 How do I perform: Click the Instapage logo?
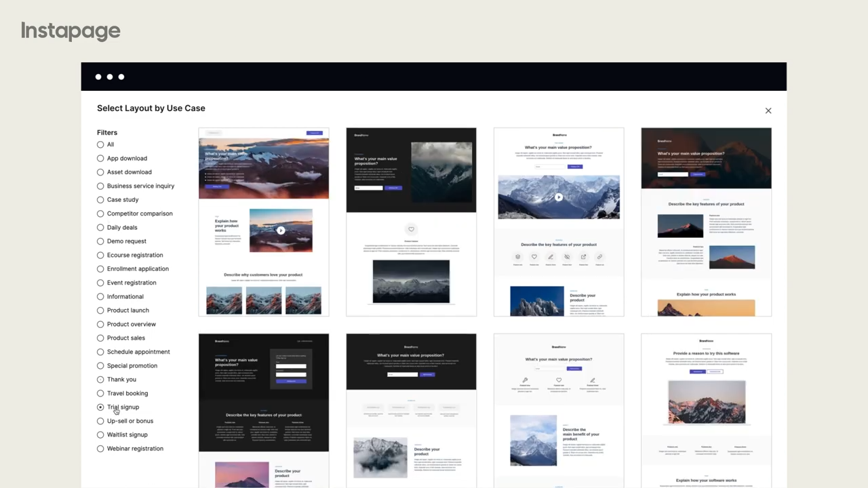[71, 31]
